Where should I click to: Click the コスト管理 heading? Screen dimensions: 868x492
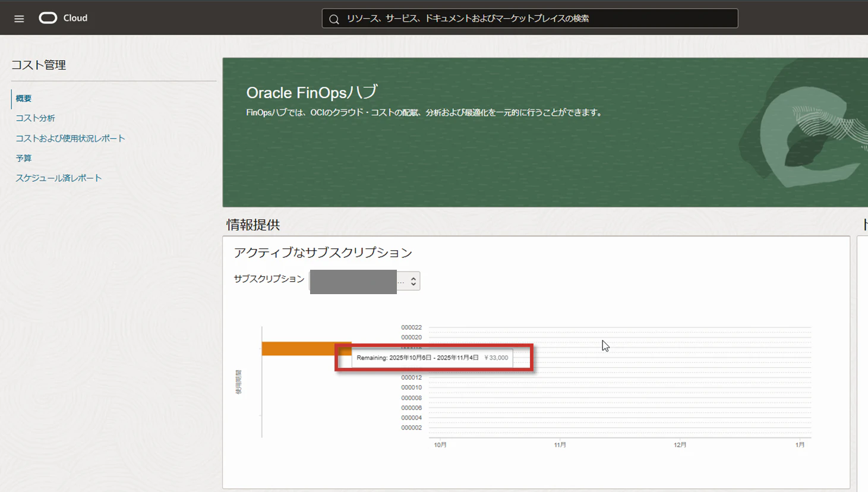tap(39, 65)
